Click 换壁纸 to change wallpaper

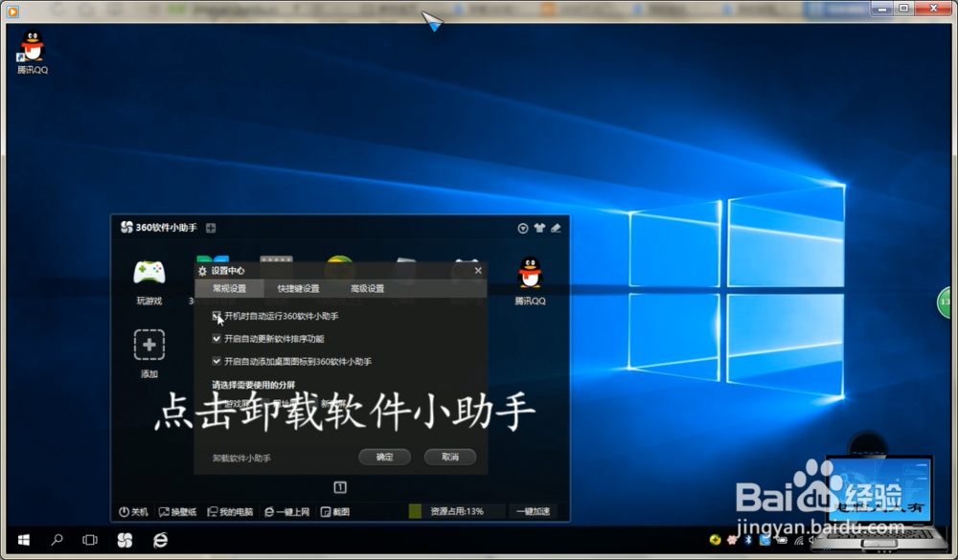pos(178,512)
